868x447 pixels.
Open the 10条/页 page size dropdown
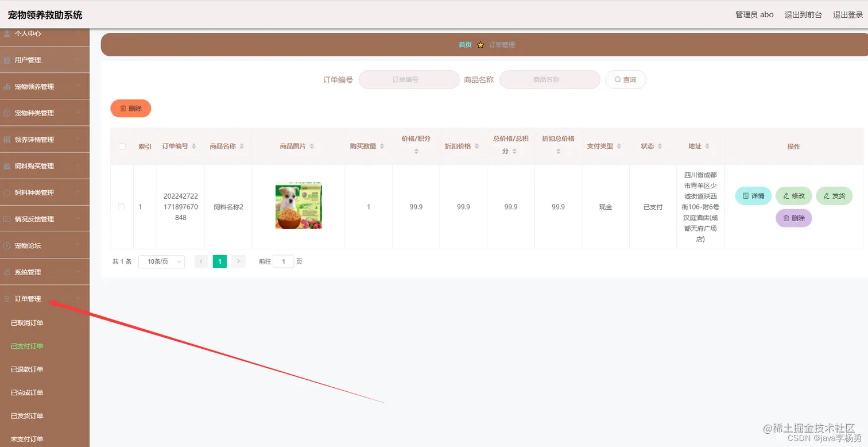162,261
